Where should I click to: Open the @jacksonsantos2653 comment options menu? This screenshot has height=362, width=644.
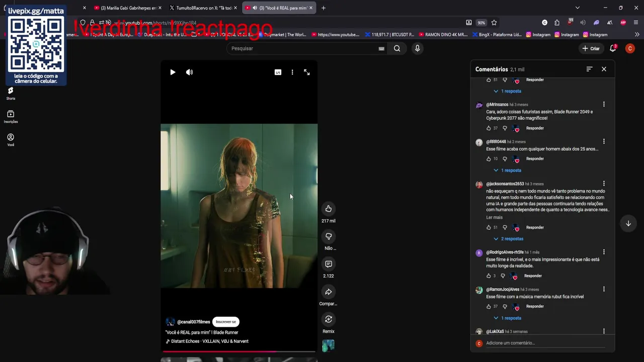point(604,184)
